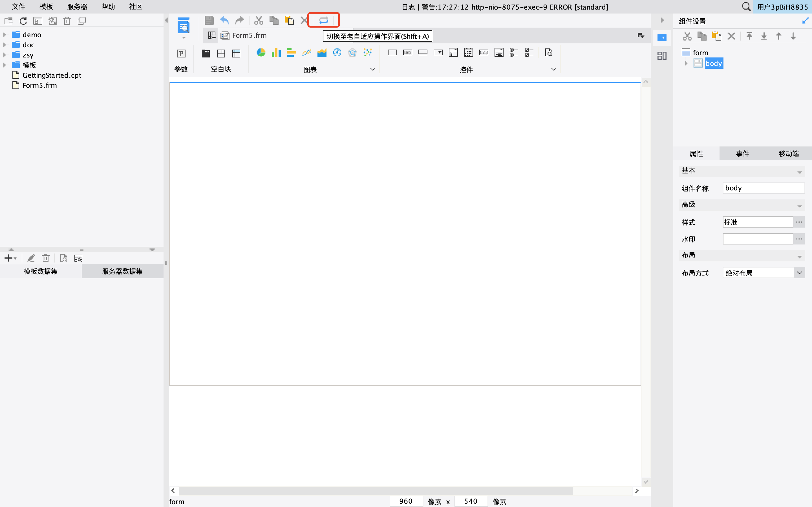This screenshot has height=507, width=812.
Task: Expand the demo folder
Action: tap(5, 35)
